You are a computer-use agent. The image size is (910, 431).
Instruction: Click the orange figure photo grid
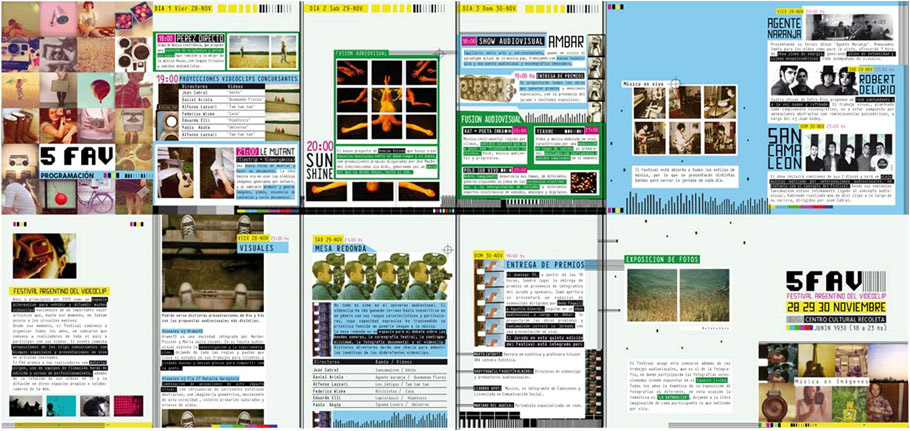[x=387, y=99]
